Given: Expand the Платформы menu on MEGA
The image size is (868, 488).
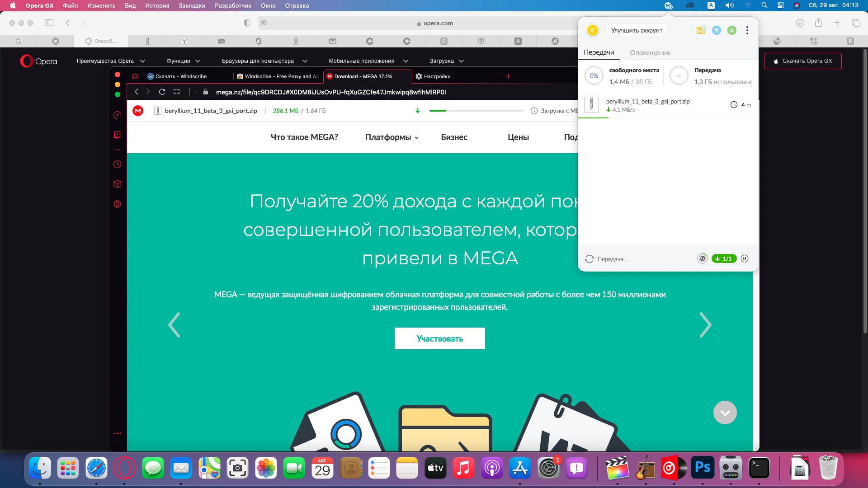Looking at the screenshot, I should pyautogui.click(x=392, y=137).
